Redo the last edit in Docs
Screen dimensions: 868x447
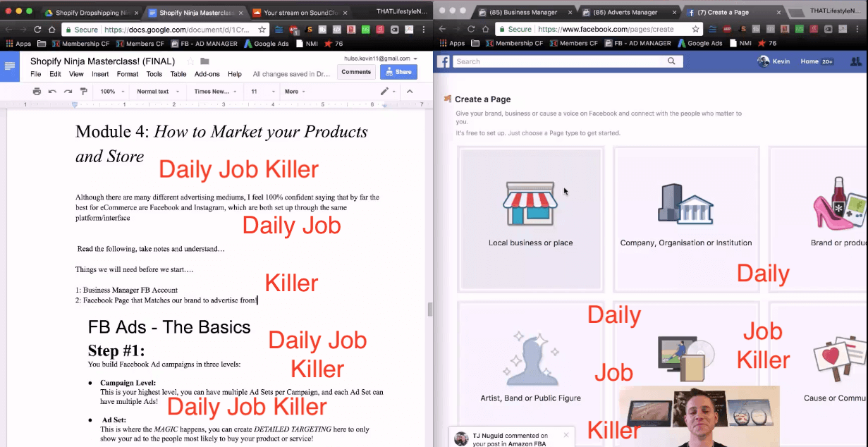tap(68, 92)
